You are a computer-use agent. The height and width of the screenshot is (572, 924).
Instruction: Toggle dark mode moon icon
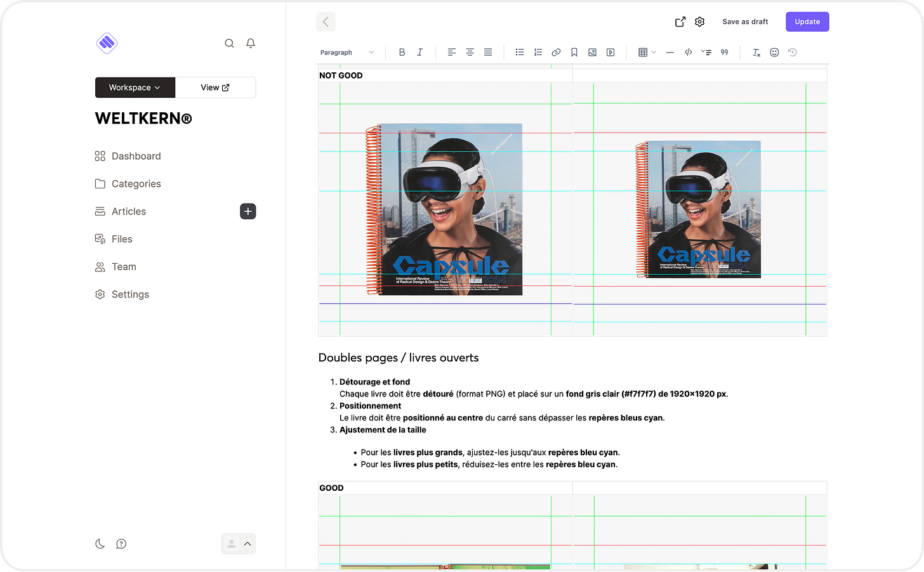100,543
